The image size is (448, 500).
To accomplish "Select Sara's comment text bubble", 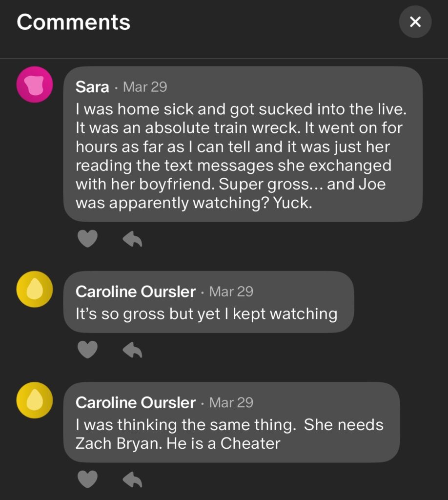I will point(243,156).
